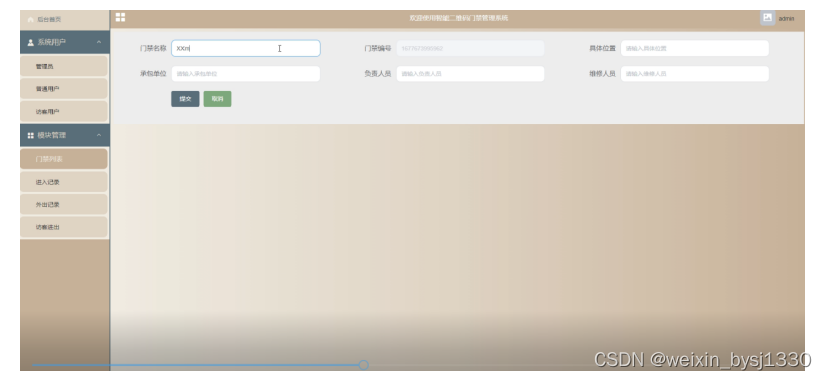
Task: Click the 门禁编号 field label
Action: tap(378, 48)
